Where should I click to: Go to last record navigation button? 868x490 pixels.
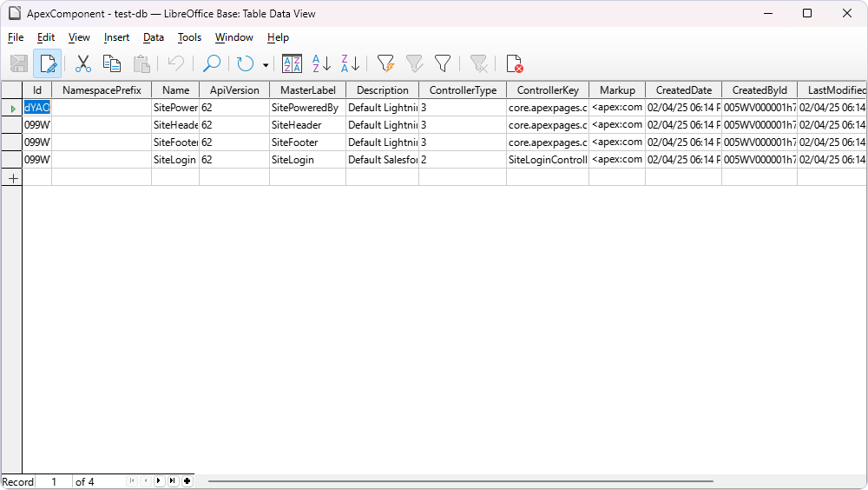tap(174, 481)
